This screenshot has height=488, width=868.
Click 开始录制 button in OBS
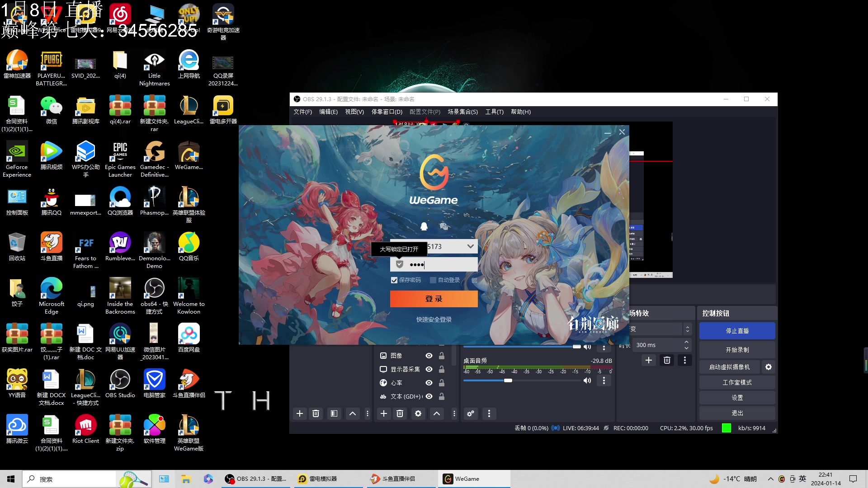(737, 350)
